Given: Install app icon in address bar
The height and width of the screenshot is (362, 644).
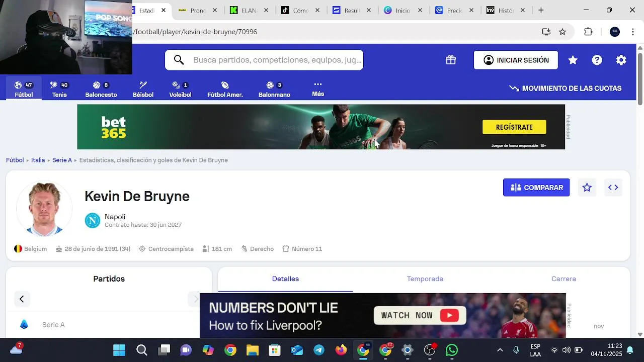Looking at the screenshot, I should click(546, 32).
